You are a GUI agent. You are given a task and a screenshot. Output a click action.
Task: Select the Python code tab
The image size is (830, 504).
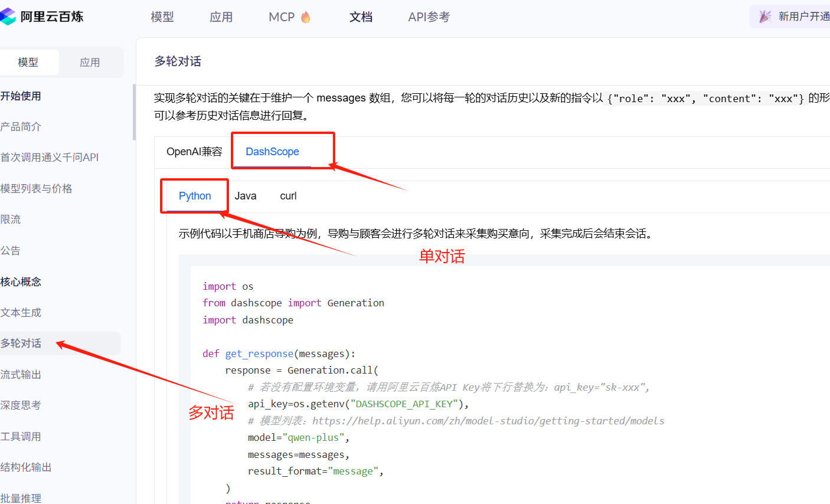click(x=195, y=196)
